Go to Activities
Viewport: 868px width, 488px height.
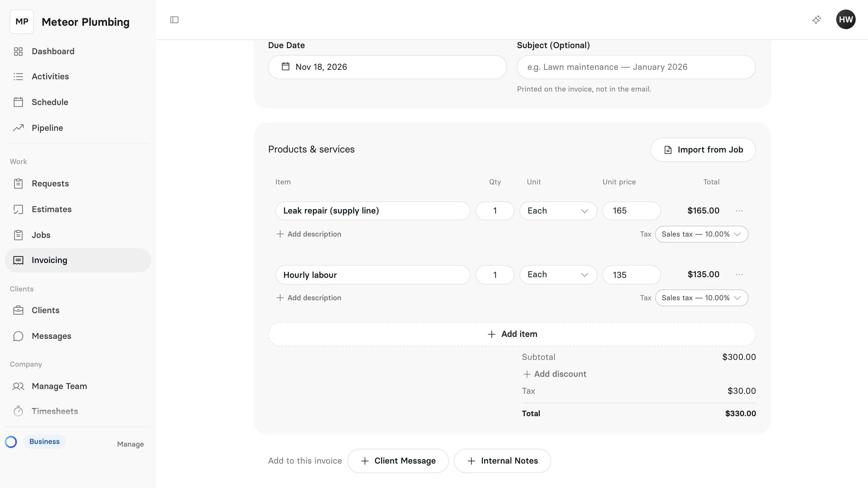[78, 77]
